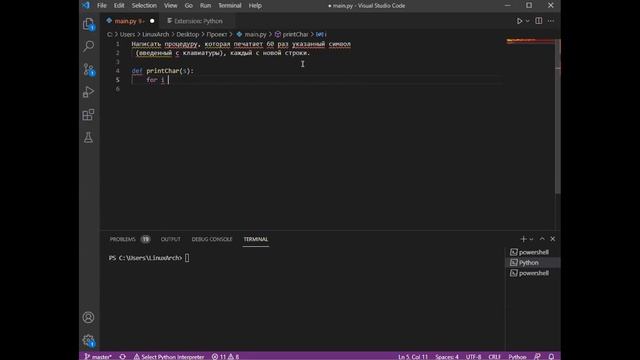Click LinuxArch in the breadcrumb path

156,34
